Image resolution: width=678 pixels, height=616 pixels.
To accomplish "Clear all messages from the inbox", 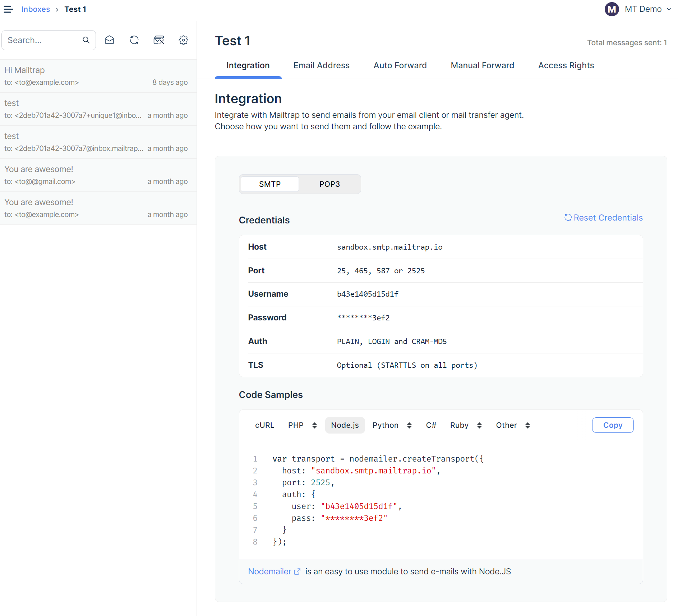I will point(159,40).
